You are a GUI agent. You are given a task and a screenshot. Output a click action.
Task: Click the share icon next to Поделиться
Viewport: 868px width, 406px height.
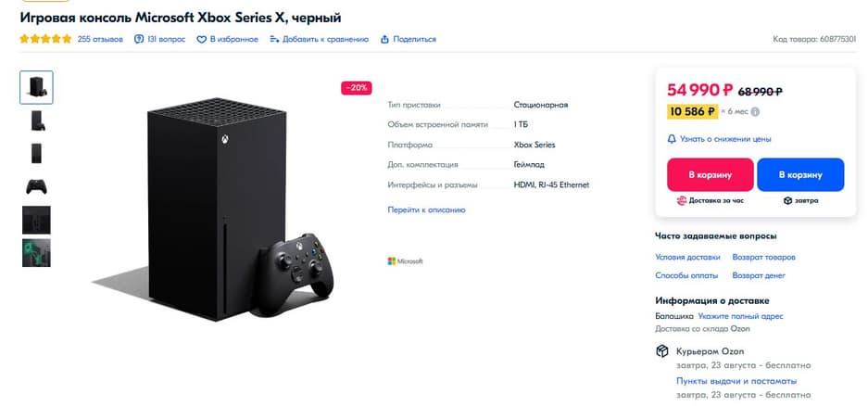[x=384, y=39]
